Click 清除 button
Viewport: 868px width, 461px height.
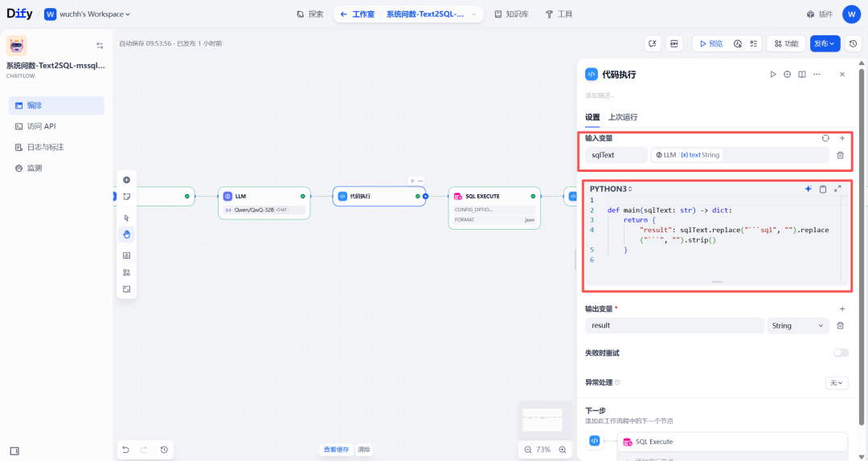click(364, 450)
